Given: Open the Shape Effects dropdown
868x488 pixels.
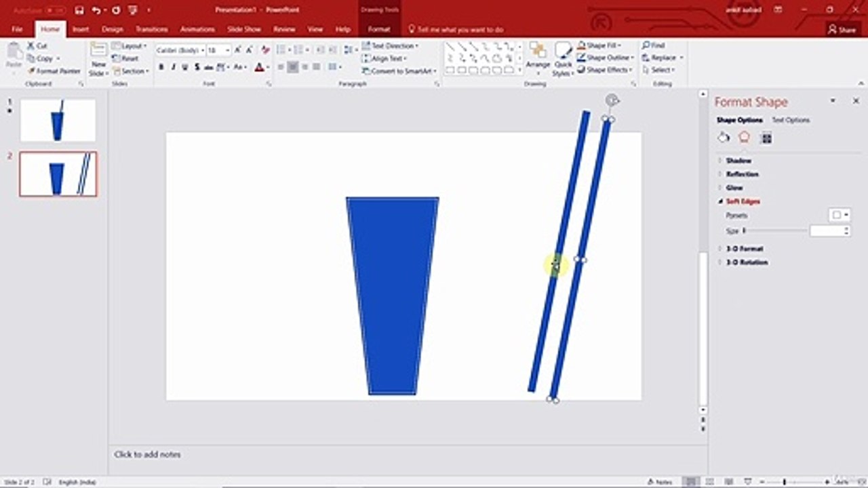Looking at the screenshot, I should coord(605,70).
